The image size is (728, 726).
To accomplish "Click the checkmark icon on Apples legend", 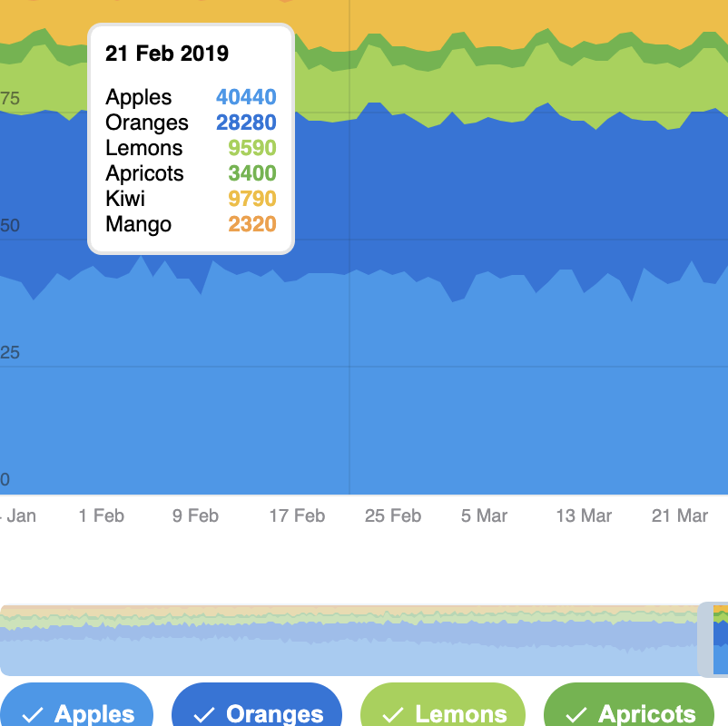I will click(x=33, y=715).
